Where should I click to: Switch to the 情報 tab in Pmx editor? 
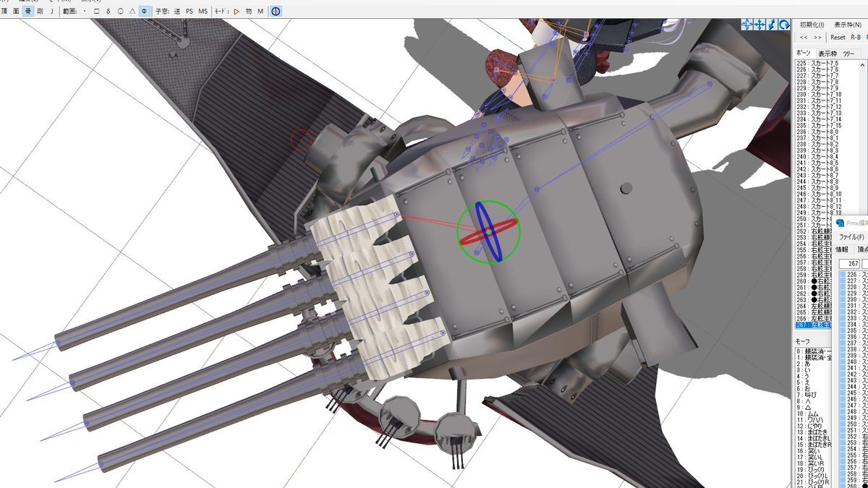coord(842,249)
